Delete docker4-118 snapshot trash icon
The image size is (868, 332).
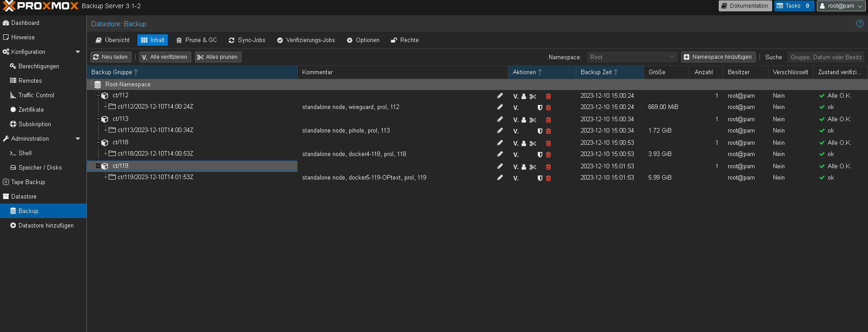(x=548, y=155)
